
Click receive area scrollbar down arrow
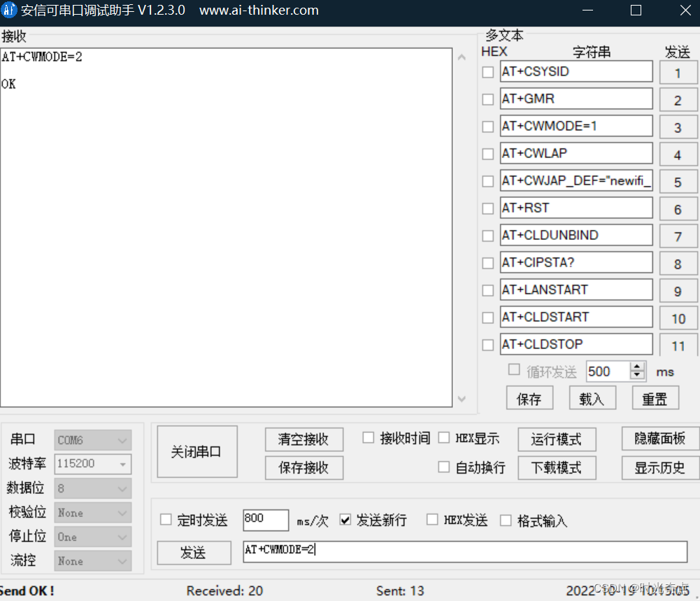[x=462, y=399]
